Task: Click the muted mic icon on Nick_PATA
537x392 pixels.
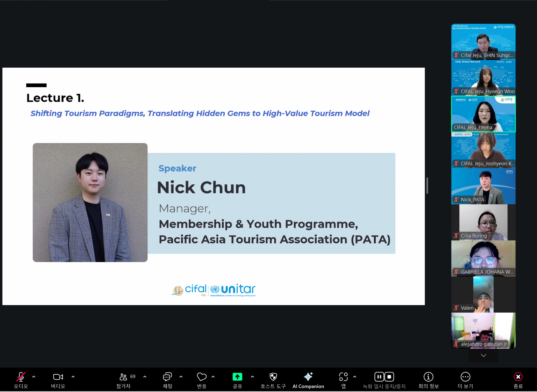Action: tap(456, 199)
